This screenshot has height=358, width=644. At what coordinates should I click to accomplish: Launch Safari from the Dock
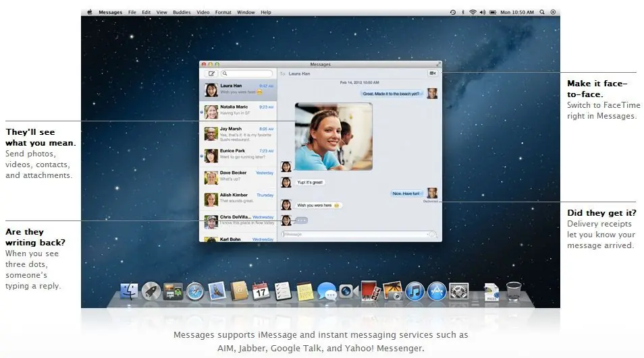195,291
